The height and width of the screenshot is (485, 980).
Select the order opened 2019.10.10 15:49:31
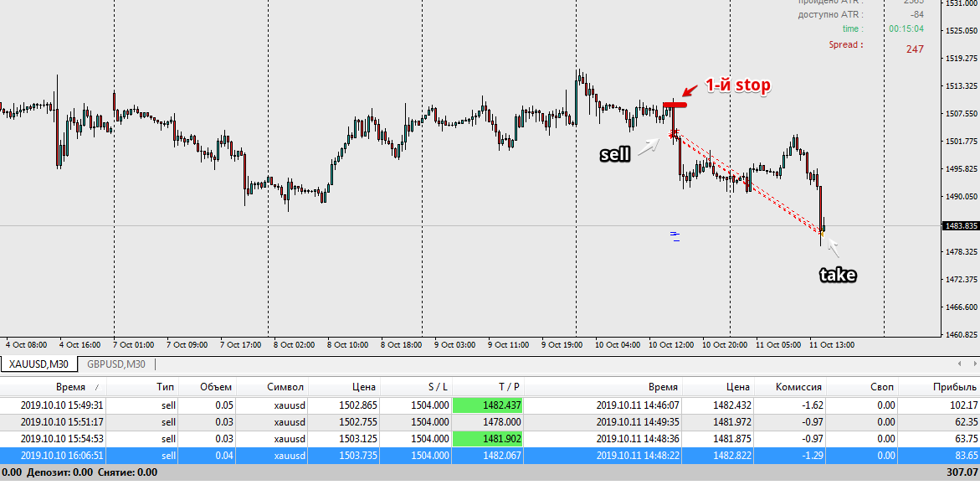click(x=490, y=405)
